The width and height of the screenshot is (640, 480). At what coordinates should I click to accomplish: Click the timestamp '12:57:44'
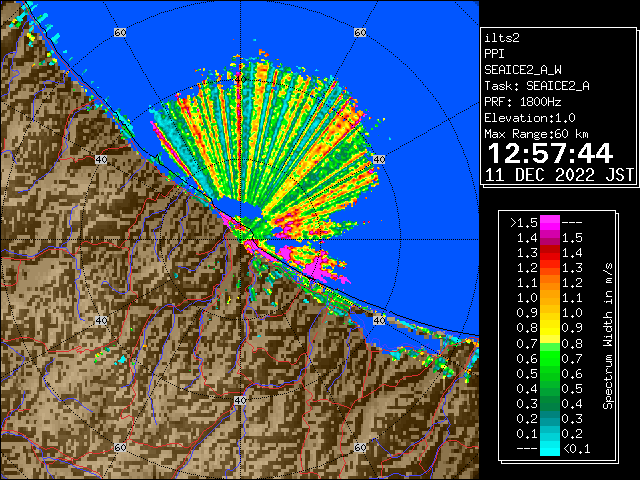pos(550,153)
